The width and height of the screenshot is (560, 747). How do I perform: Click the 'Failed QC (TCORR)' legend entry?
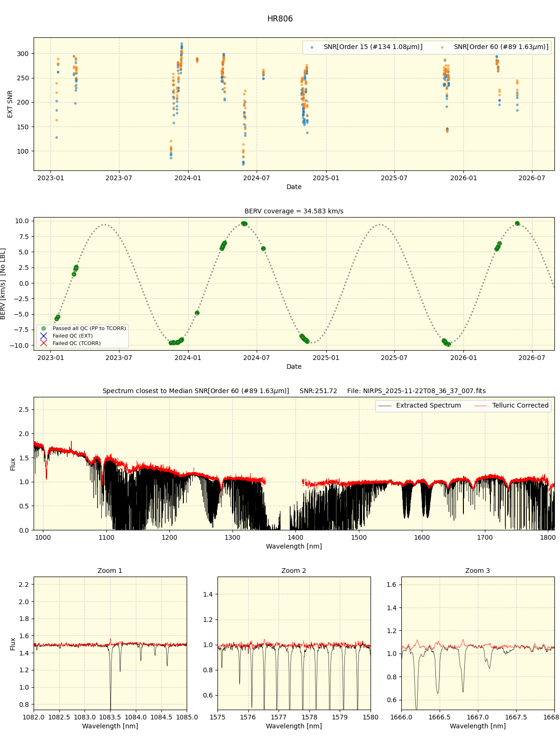pos(77,344)
